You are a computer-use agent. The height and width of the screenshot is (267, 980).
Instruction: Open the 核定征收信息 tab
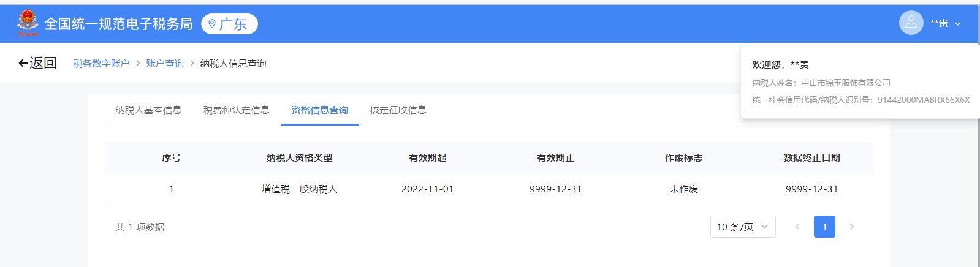pos(398,110)
